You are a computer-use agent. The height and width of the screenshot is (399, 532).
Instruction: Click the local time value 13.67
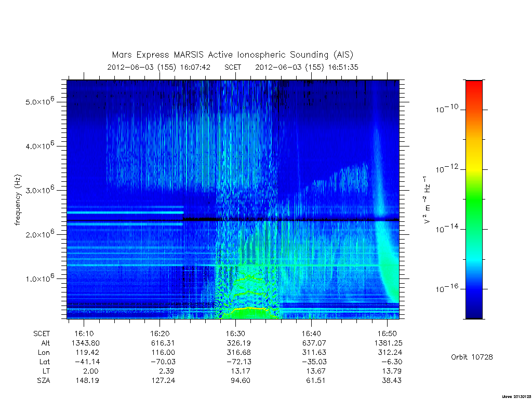tap(316, 371)
